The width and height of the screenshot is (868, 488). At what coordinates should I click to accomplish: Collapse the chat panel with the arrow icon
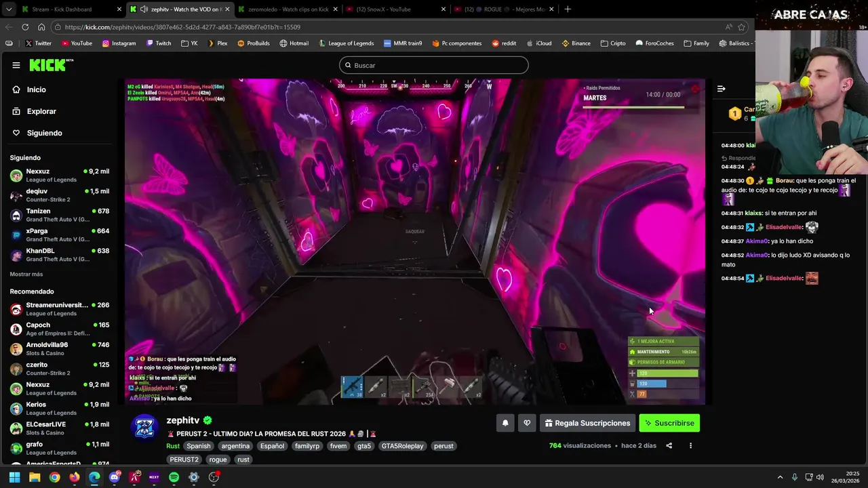(722, 89)
